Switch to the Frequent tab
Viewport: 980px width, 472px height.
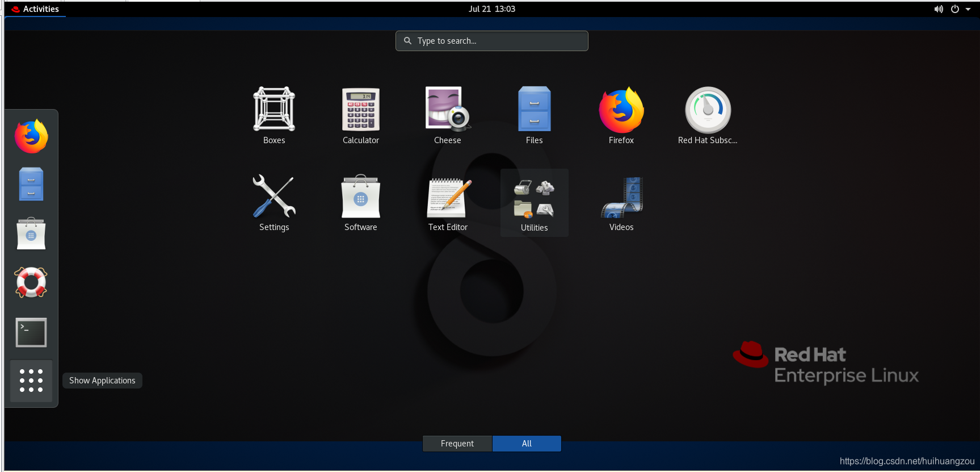tap(457, 444)
